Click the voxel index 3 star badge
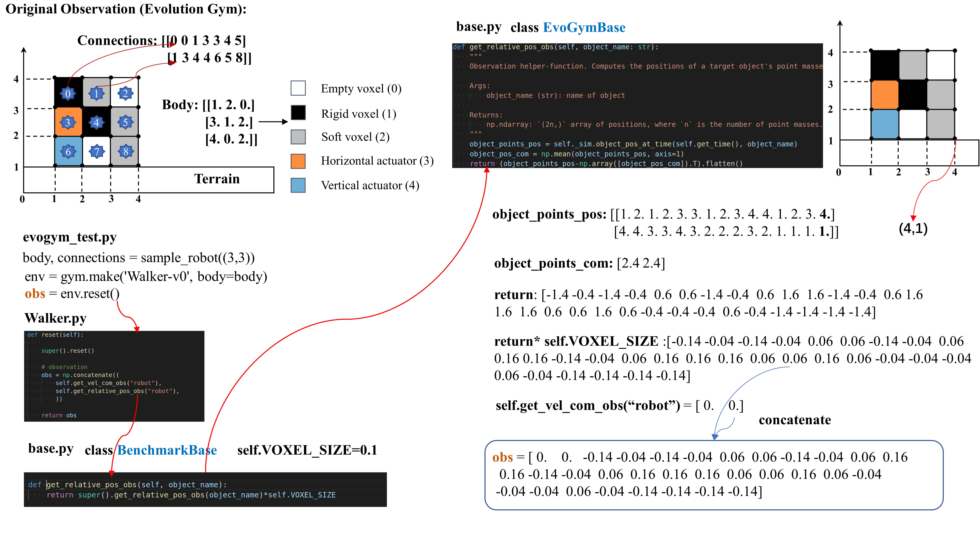The image size is (980, 551). pos(68,122)
